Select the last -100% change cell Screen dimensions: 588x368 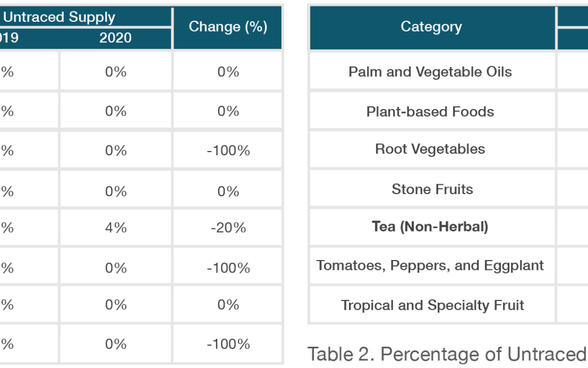228,344
